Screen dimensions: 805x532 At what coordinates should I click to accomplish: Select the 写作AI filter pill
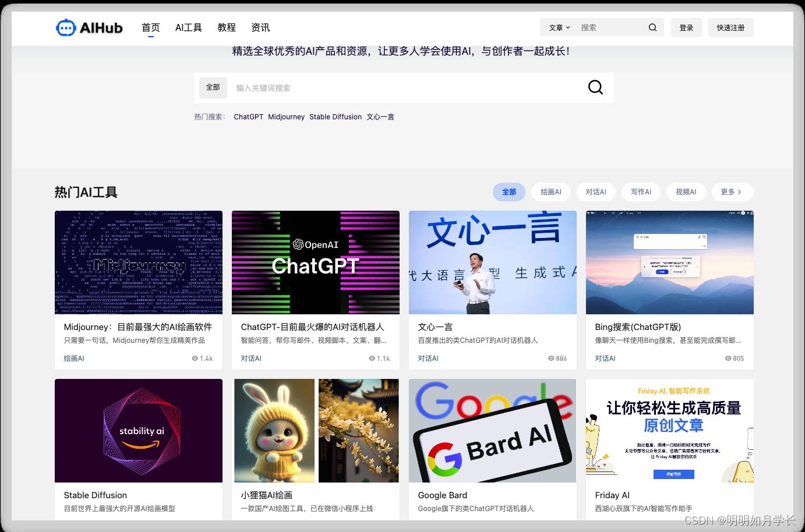click(641, 192)
